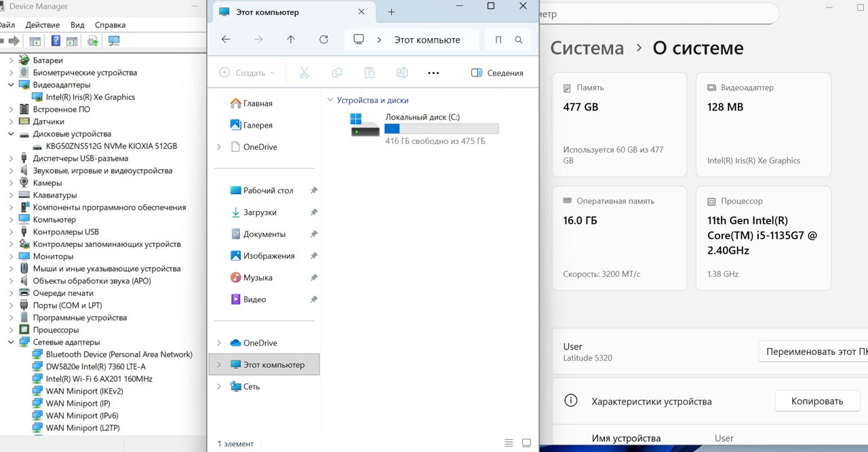Open the three-dots more options menu
The image size is (868, 452).
(x=434, y=73)
